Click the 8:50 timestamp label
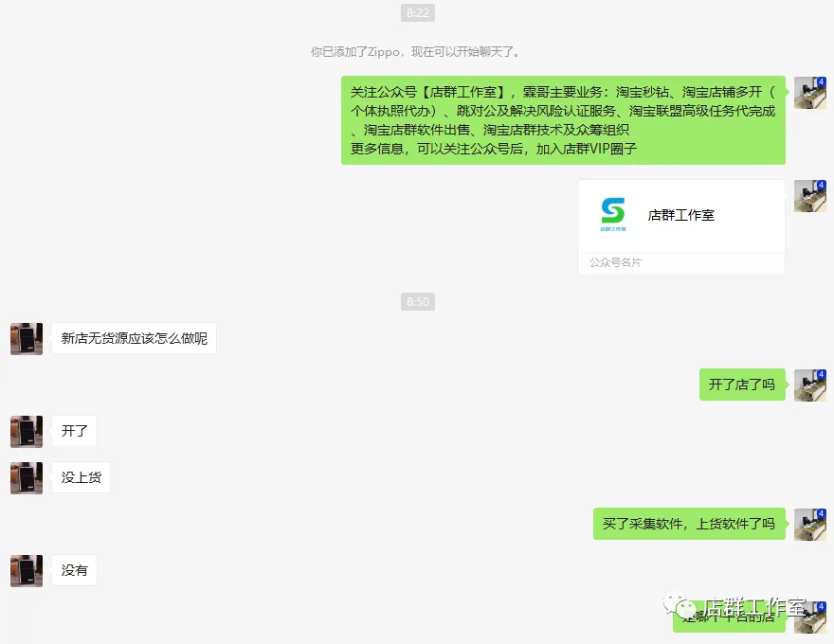The image size is (834, 644). point(418,302)
